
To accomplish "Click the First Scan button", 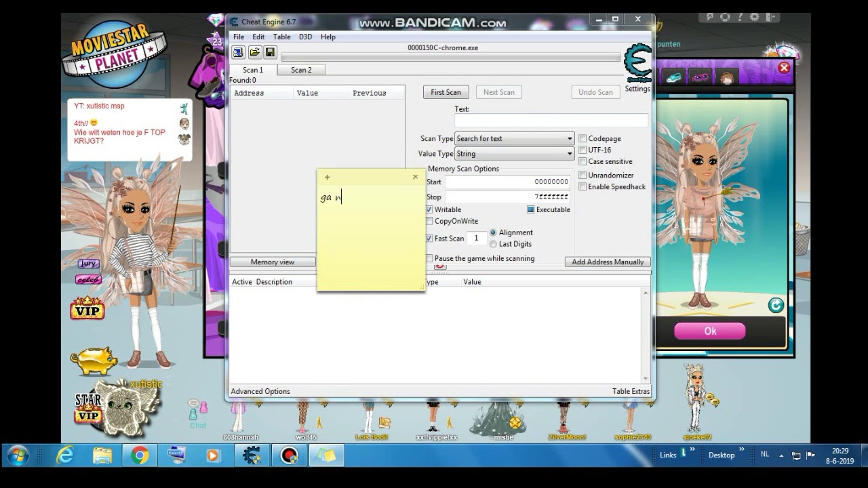I will [x=446, y=92].
